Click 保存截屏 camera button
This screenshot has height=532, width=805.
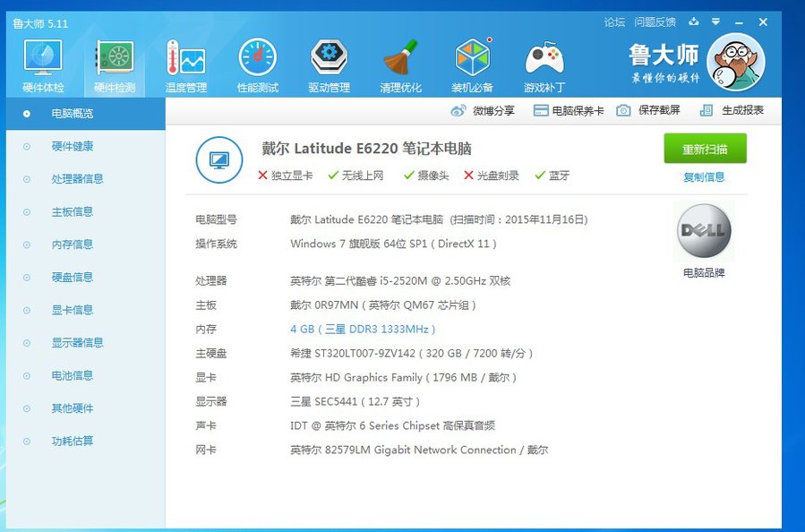click(648, 111)
